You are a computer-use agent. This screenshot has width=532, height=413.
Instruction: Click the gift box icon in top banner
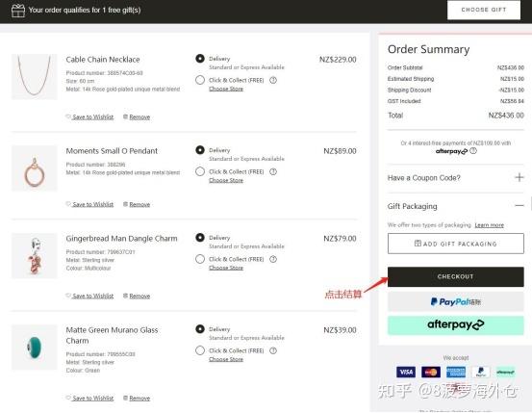[x=18, y=11]
